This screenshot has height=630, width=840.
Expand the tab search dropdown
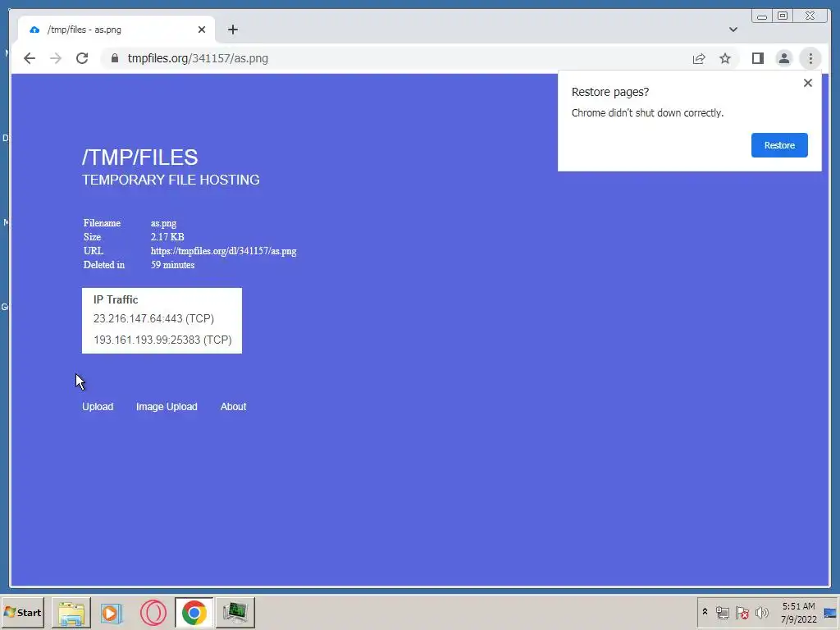coord(733,30)
